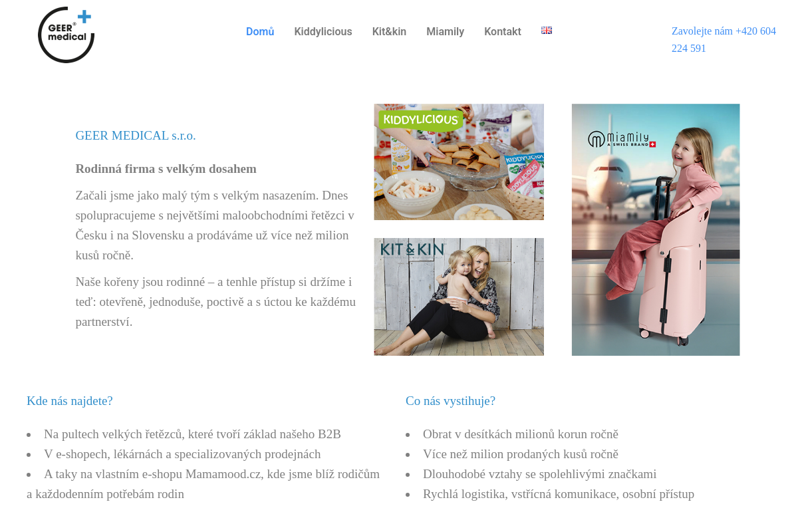Click the 'Rodinná firma s velkým dosahem' subheading
The image size is (798, 532).
(x=166, y=169)
